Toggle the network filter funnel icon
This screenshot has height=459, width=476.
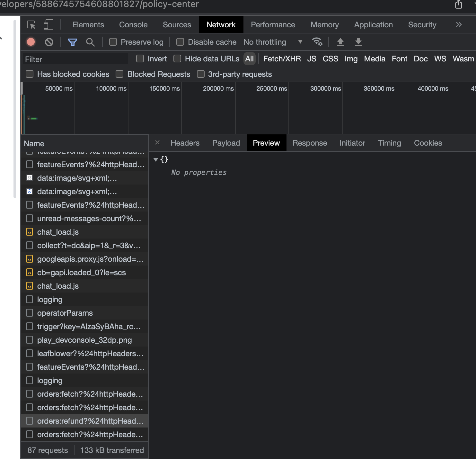(73, 42)
